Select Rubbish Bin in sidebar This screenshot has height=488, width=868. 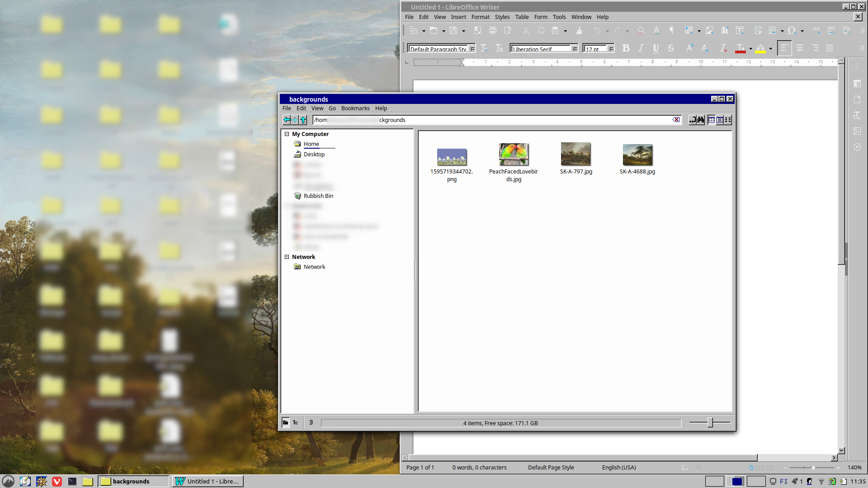pyautogui.click(x=318, y=196)
